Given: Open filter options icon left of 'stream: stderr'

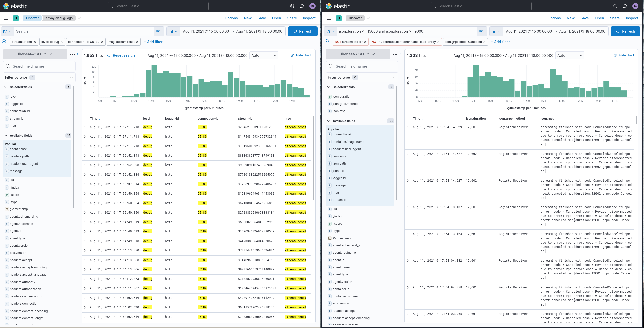Looking at the screenshot, I should 4,42.
